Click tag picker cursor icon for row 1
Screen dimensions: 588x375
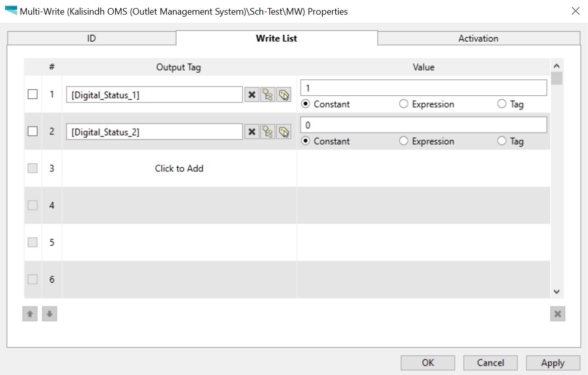pos(284,95)
